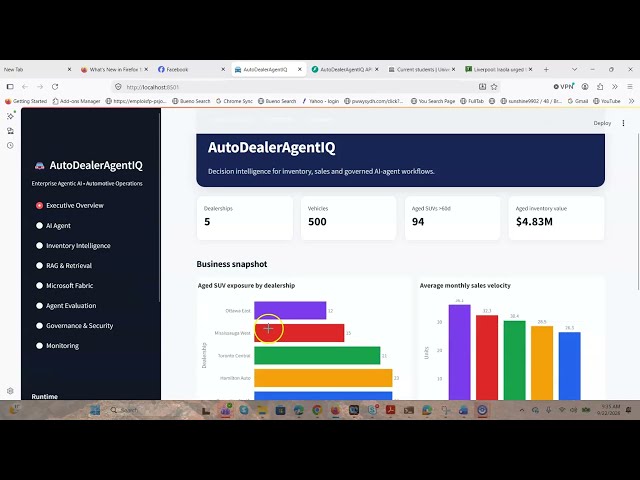Show hidden system tray icons chevron

pos(522,410)
